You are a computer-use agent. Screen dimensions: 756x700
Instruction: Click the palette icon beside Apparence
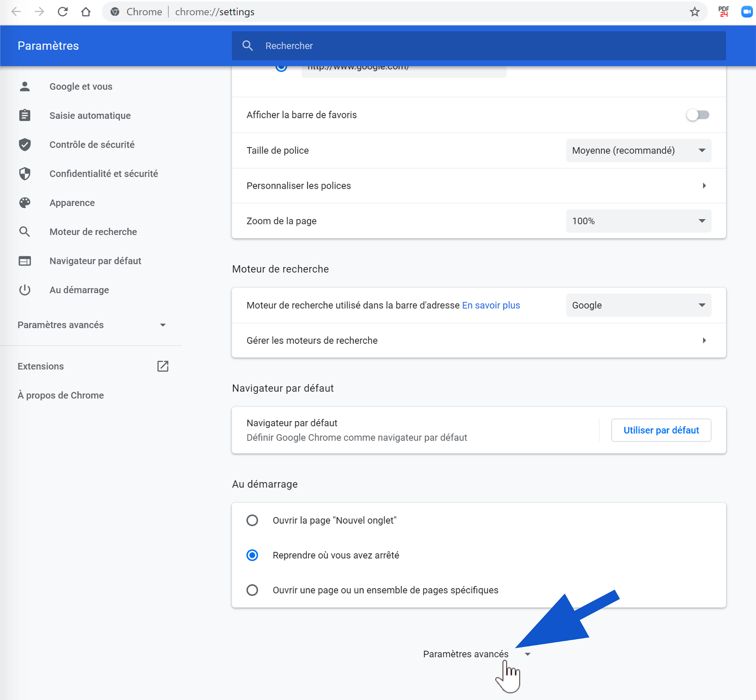point(25,203)
